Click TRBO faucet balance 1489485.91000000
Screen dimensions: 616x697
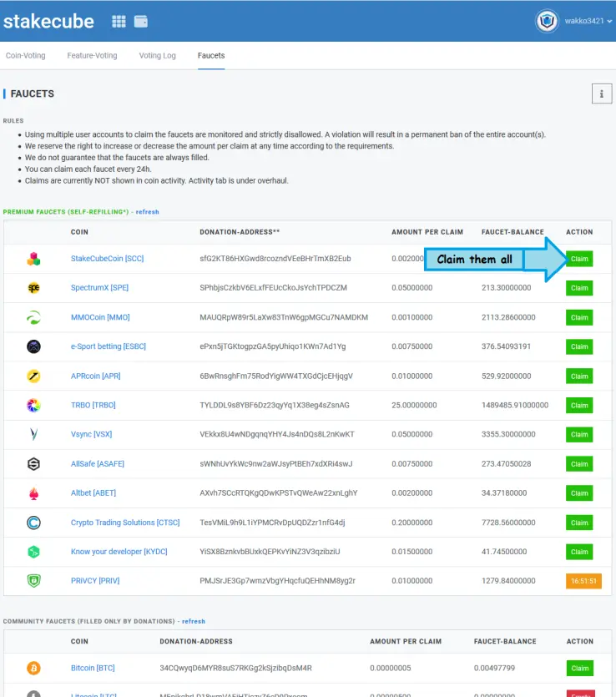click(515, 405)
